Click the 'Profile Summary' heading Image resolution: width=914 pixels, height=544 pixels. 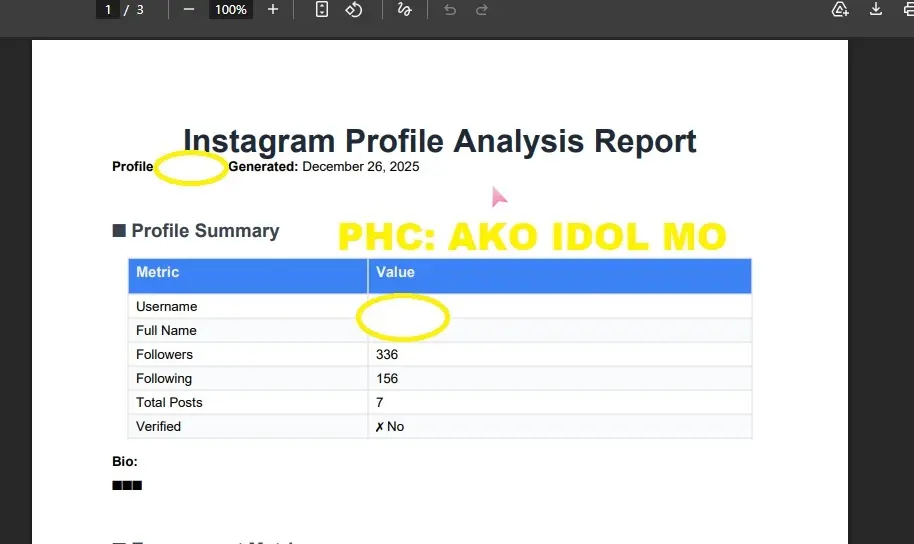pos(205,231)
